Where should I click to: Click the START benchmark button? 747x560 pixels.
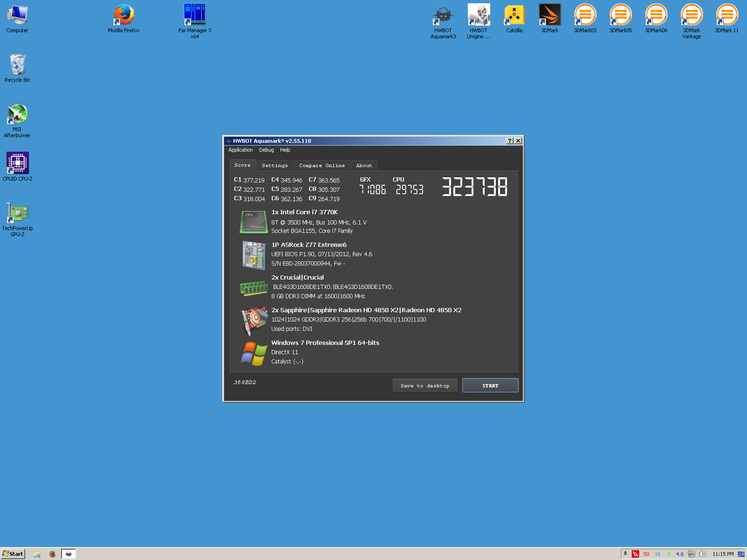[x=490, y=385]
